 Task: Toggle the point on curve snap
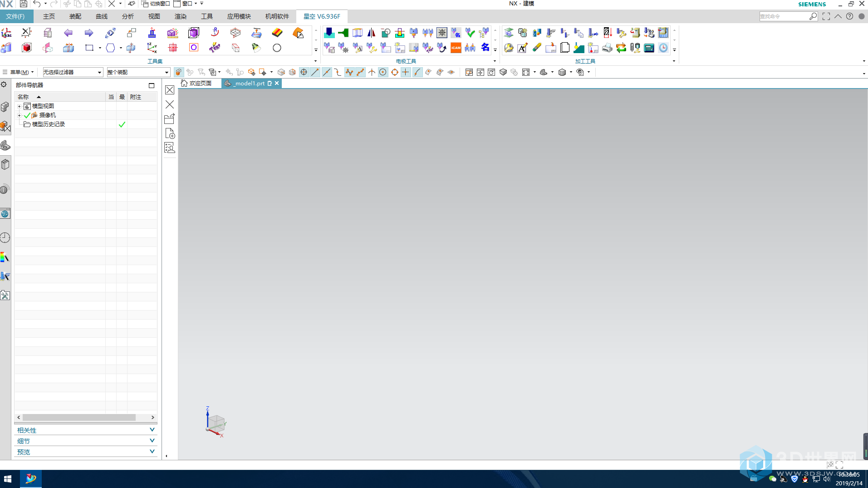417,72
